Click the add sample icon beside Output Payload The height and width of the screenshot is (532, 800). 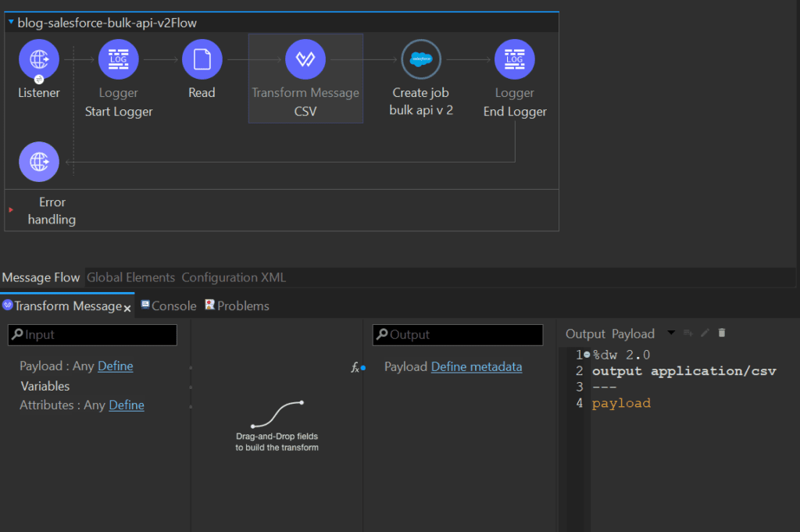(687, 332)
